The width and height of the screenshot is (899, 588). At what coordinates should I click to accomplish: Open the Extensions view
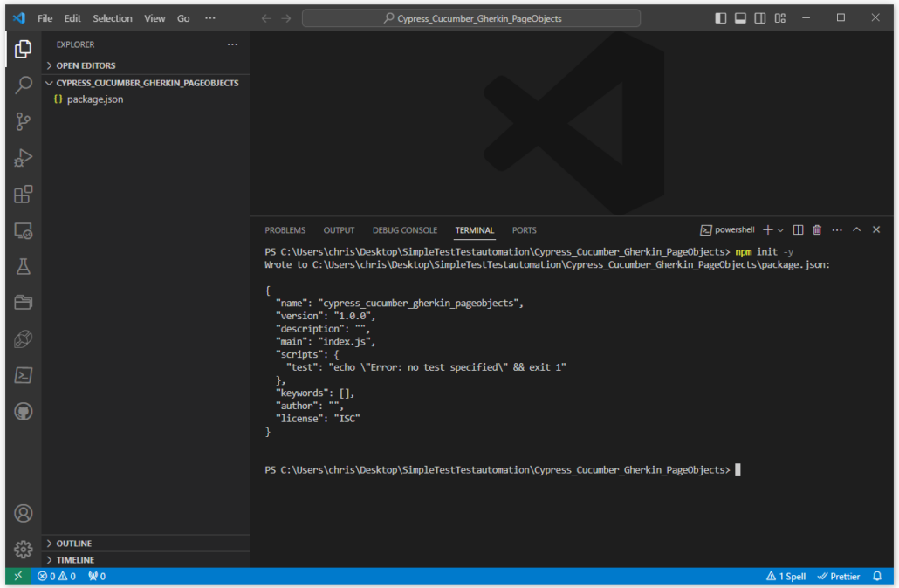24,194
